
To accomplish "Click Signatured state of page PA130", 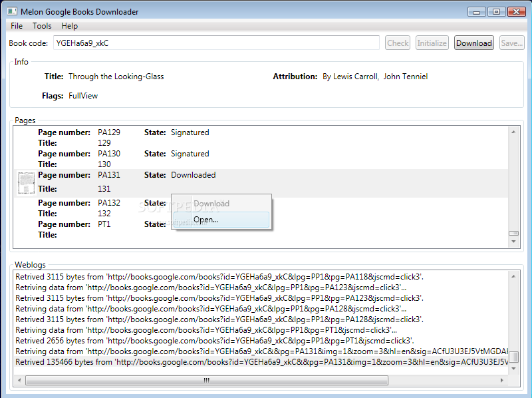I will (x=190, y=154).
